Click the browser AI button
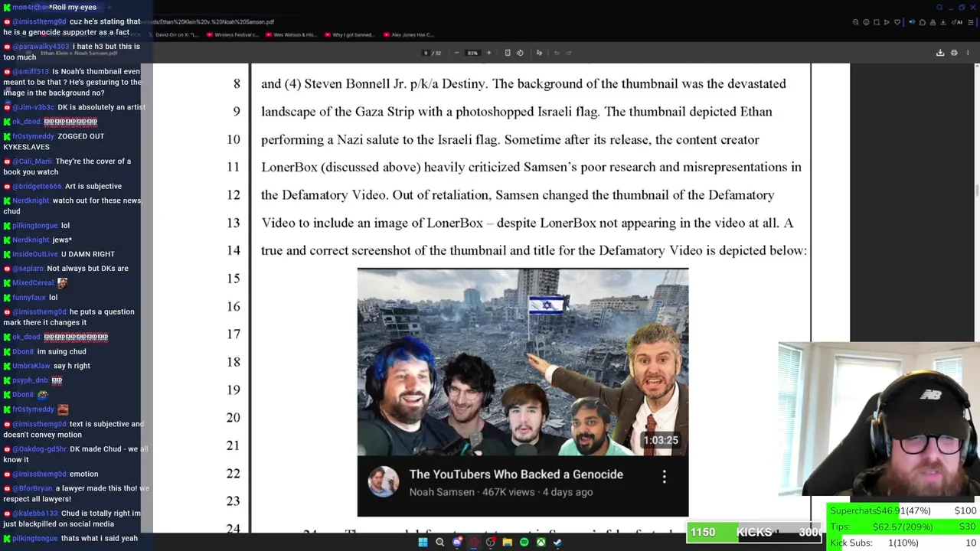Viewport: 980px width, 551px height. (x=958, y=22)
